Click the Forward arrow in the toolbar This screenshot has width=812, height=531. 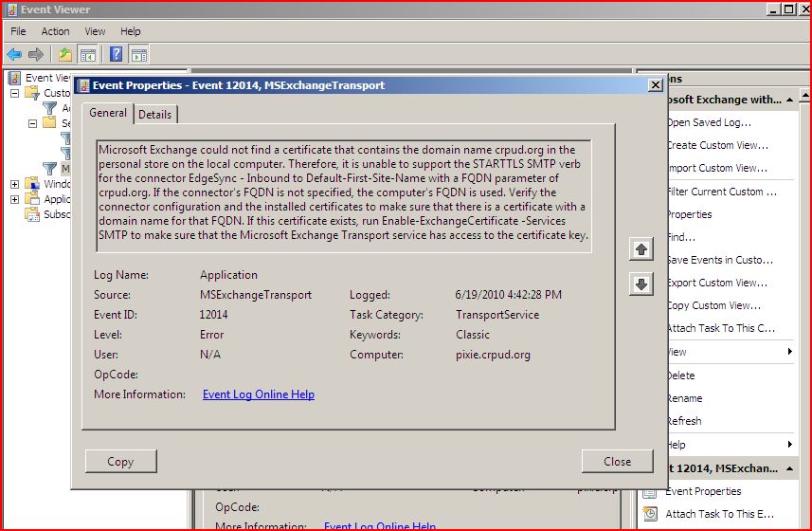click(36, 54)
